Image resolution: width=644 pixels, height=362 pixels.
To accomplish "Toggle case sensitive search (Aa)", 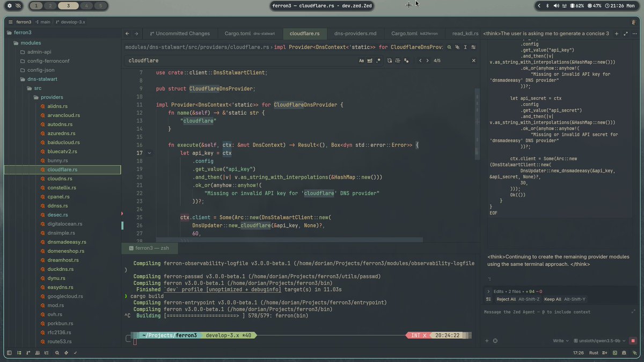I will pyautogui.click(x=361, y=61).
